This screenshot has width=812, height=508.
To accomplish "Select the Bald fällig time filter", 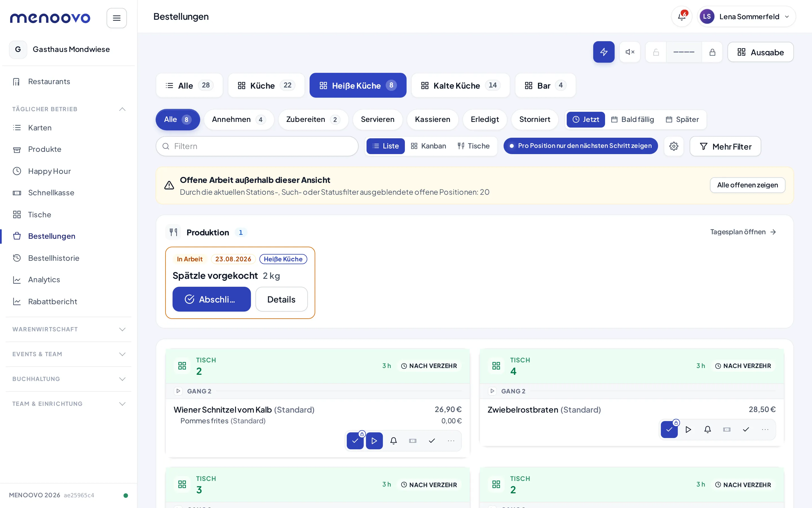I will click(632, 120).
